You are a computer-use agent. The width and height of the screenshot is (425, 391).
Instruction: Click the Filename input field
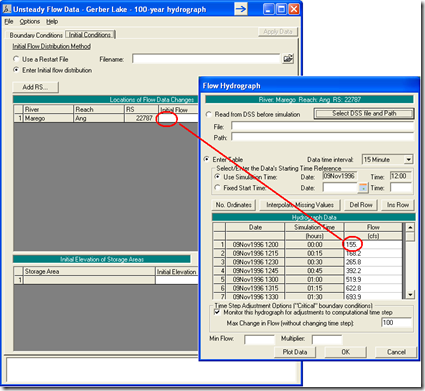tap(206, 59)
